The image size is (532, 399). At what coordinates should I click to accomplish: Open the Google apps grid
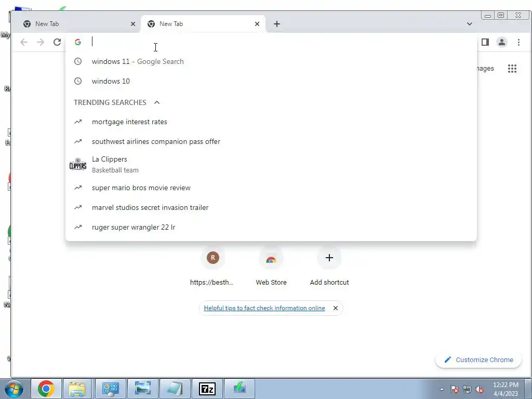coord(512,69)
